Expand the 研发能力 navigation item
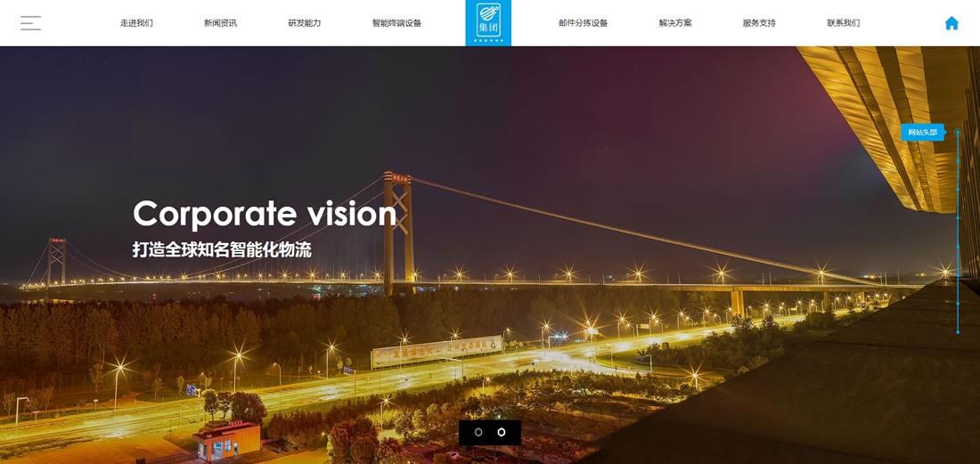Screen dimensions: 980x464 pyautogui.click(x=305, y=23)
